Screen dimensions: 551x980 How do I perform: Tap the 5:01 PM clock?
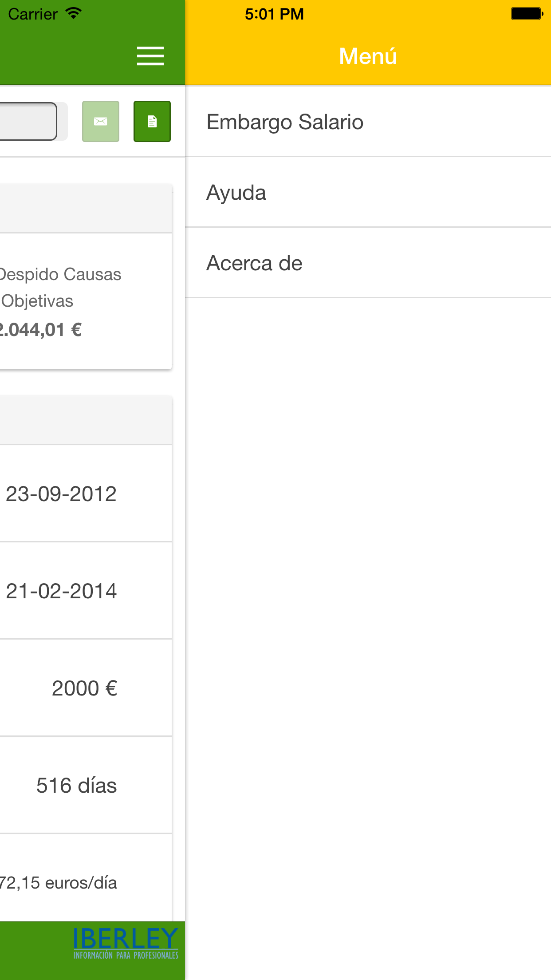(x=274, y=14)
